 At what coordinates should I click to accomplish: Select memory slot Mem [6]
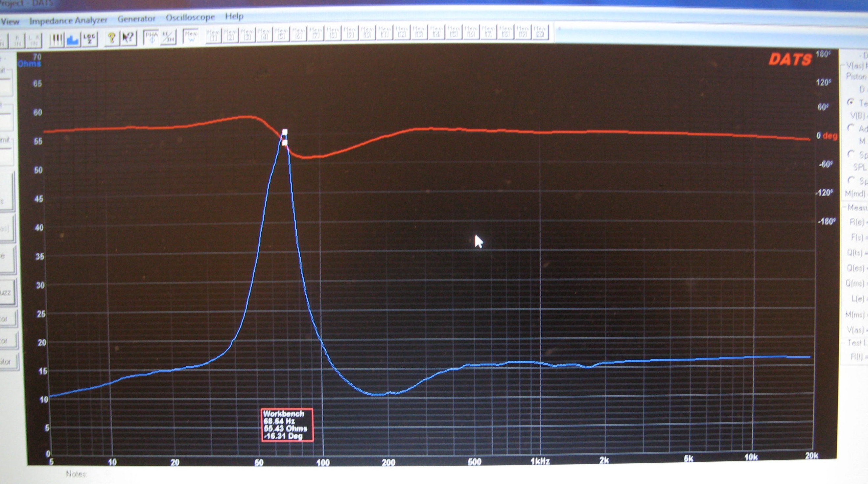coord(299,34)
